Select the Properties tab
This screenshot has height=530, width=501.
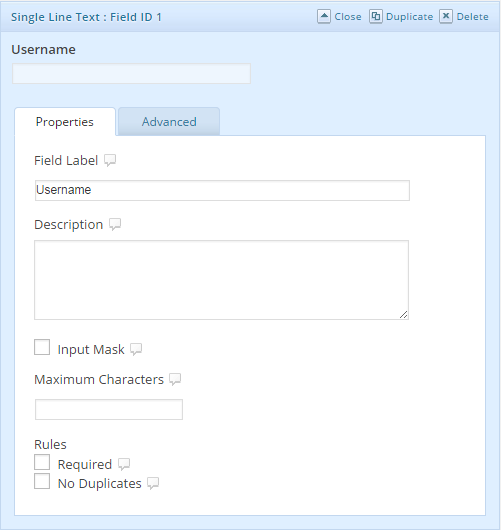pos(65,122)
